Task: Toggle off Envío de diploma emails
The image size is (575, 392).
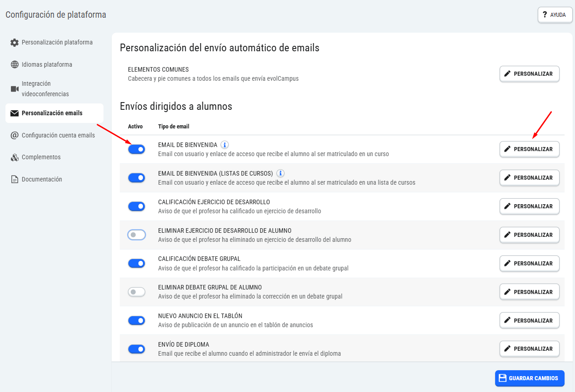Action: click(137, 349)
